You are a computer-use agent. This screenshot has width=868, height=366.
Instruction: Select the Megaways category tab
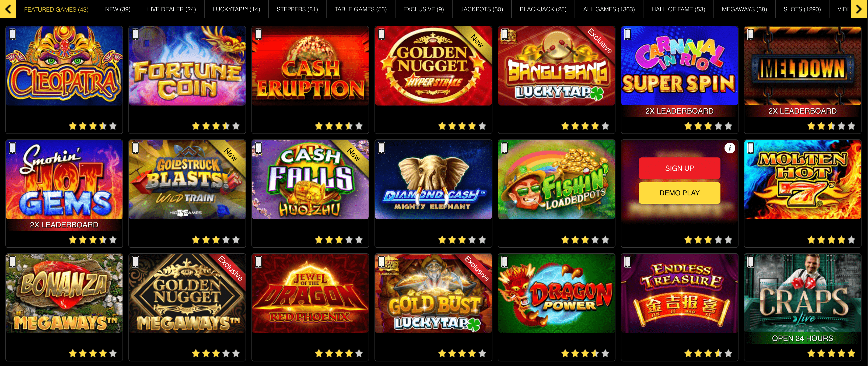tap(744, 9)
